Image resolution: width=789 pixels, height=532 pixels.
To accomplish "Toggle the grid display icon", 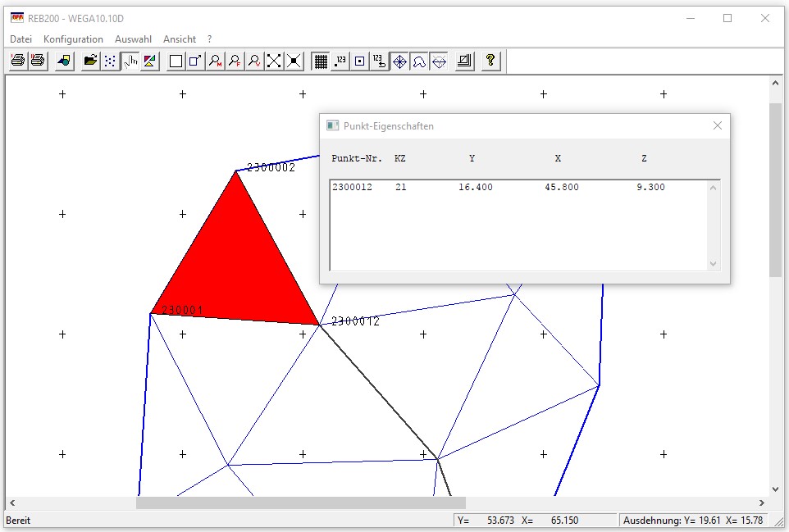I will 321,61.
